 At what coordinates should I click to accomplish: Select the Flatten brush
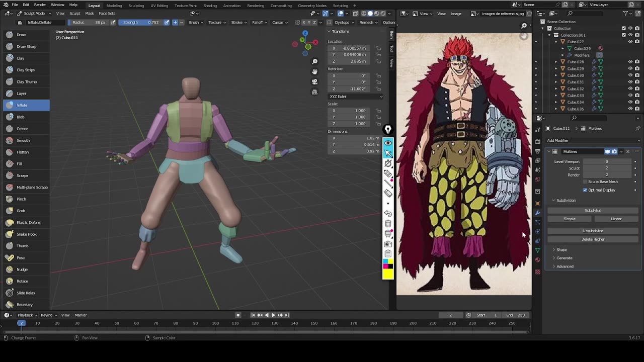26,152
